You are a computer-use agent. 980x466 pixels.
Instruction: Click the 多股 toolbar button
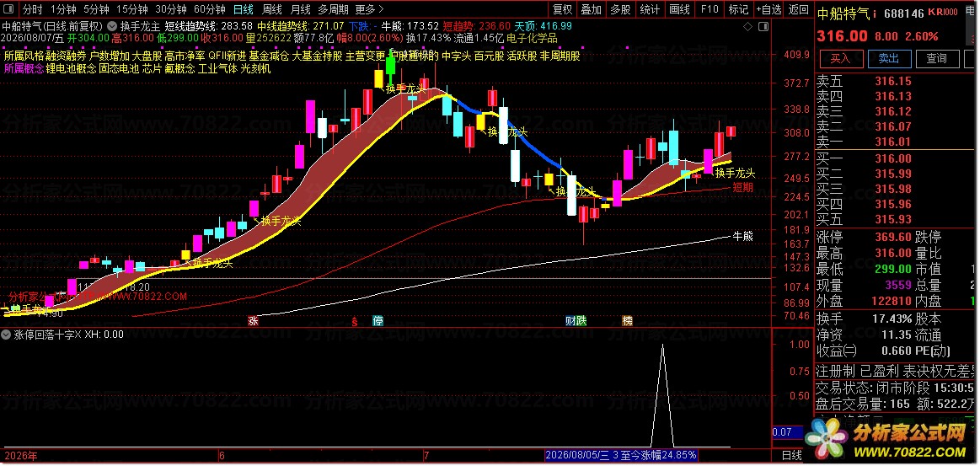pyautogui.click(x=621, y=9)
